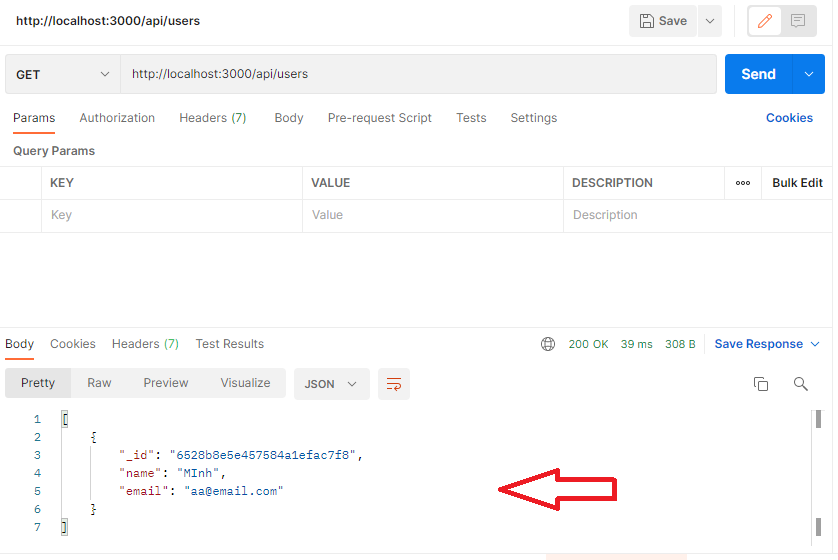
Task: Open the response search magnifier icon
Action: tap(801, 384)
